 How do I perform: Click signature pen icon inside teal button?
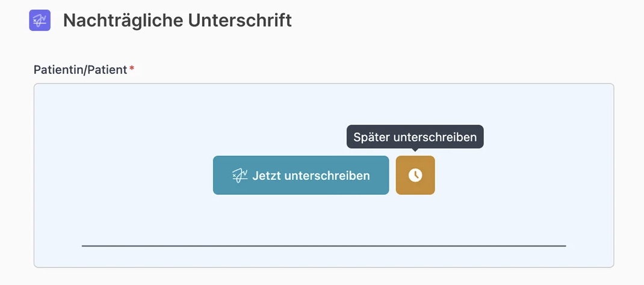pos(240,176)
